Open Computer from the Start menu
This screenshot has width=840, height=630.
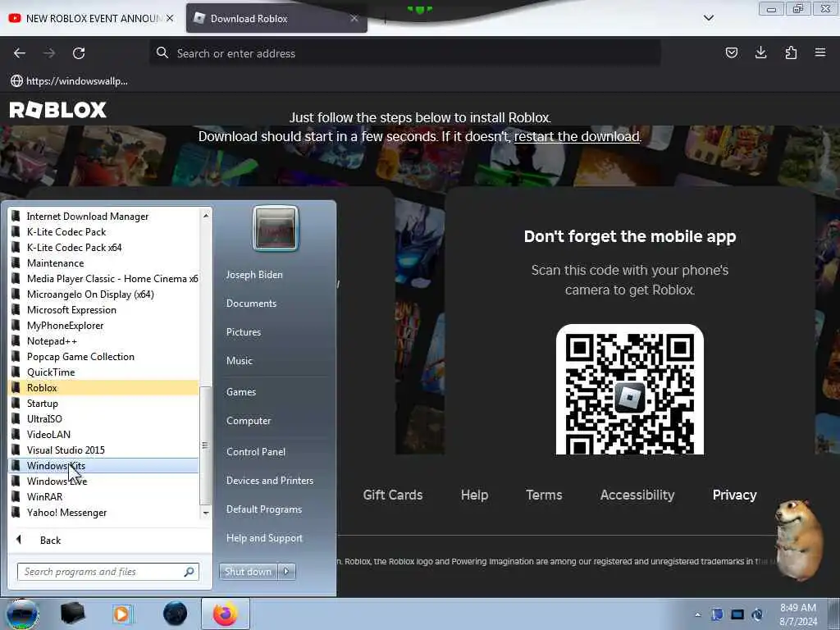tap(249, 421)
